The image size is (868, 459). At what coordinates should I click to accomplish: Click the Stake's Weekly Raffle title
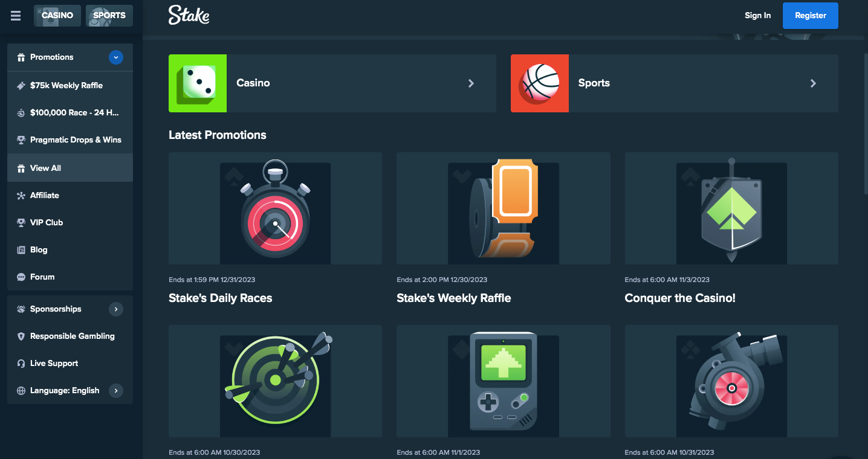[454, 298]
